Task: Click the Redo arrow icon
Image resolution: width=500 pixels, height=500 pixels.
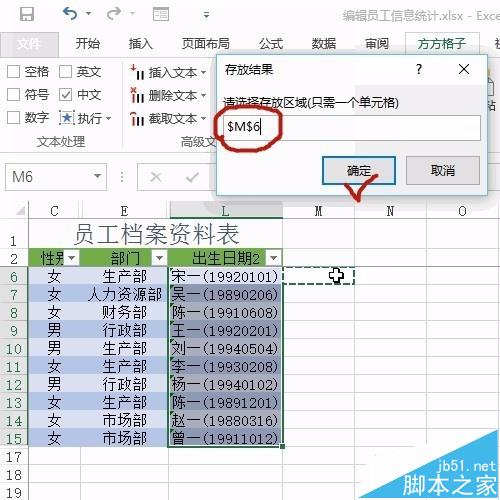Action: [x=114, y=14]
